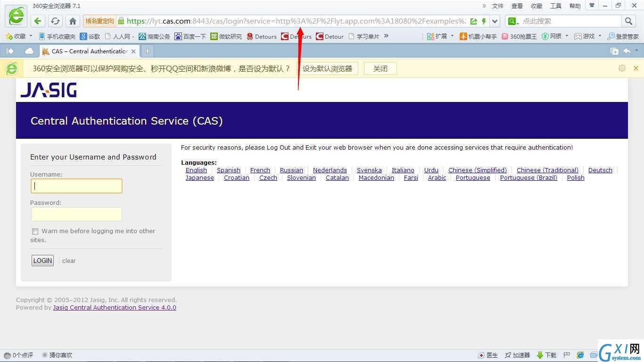
Task: Expand the 网银 dropdown arrow
Action: click(x=567, y=36)
